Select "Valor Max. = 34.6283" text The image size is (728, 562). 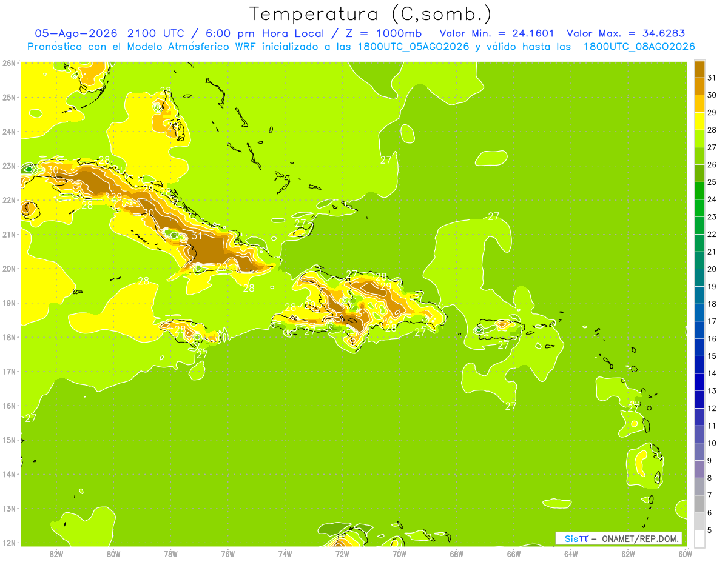625,33
